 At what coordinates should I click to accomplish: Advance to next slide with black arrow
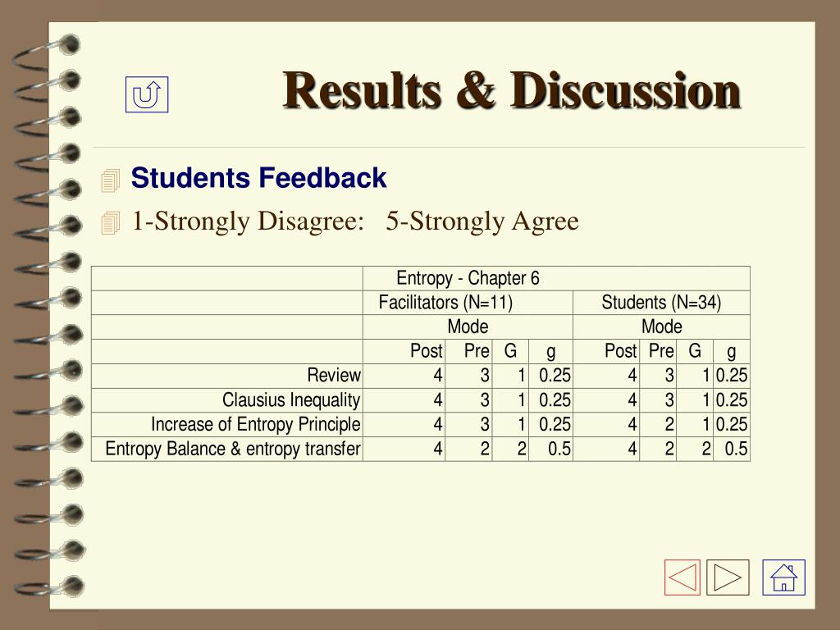click(x=728, y=577)
